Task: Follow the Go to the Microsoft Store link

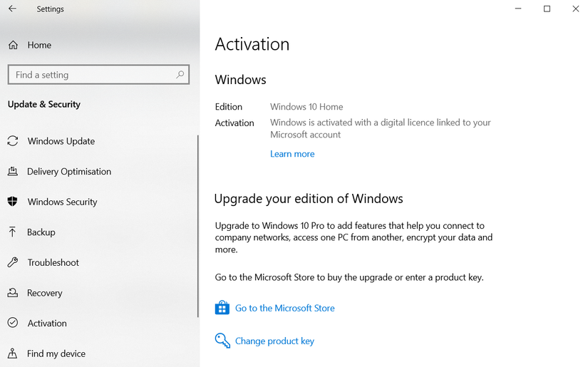Action: click(x=284, y=308)
